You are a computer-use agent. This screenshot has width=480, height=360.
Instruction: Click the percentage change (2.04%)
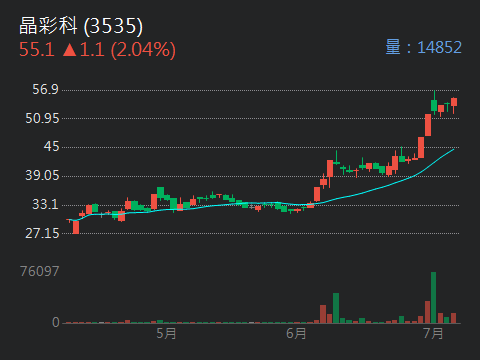(143, 50)
